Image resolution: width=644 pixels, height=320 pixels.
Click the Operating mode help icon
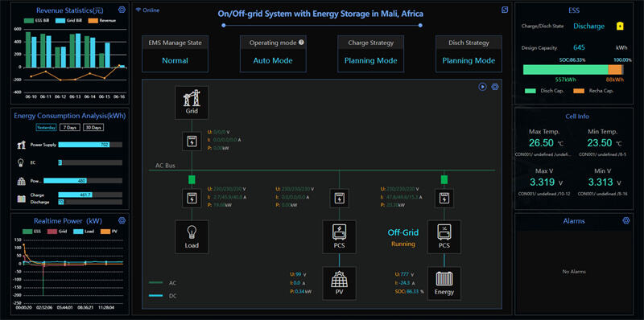(x=301, y=43)
